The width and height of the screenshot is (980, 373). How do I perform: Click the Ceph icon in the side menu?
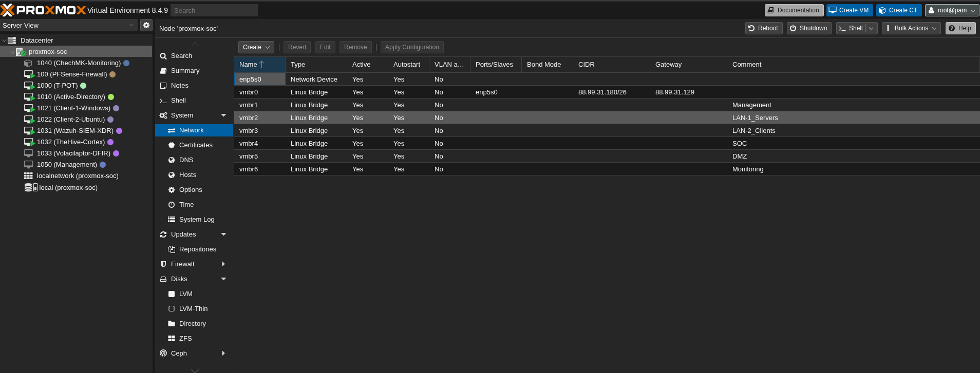click(163, 354)
